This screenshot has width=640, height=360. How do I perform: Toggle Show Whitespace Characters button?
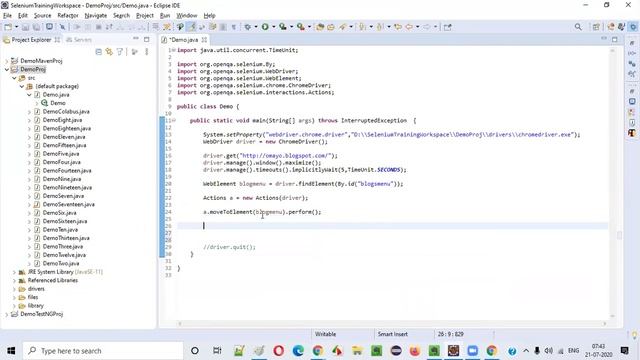tap(233, 27)
